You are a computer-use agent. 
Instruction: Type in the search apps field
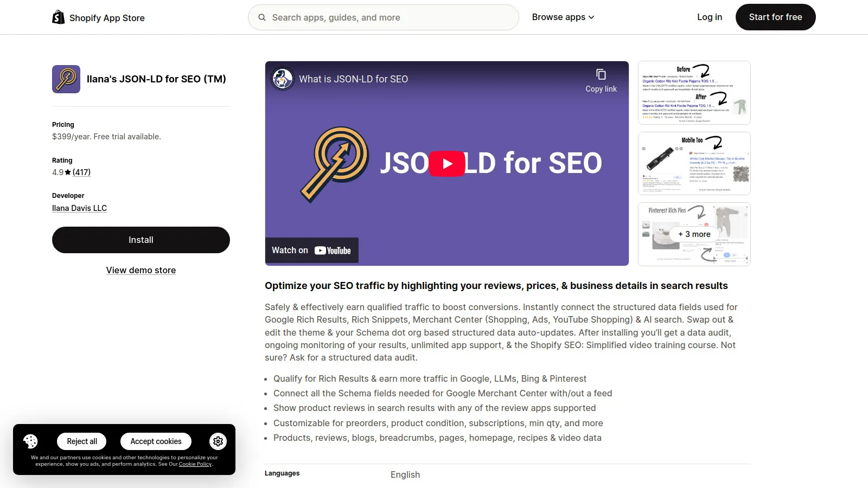click(x=391, y=17)
